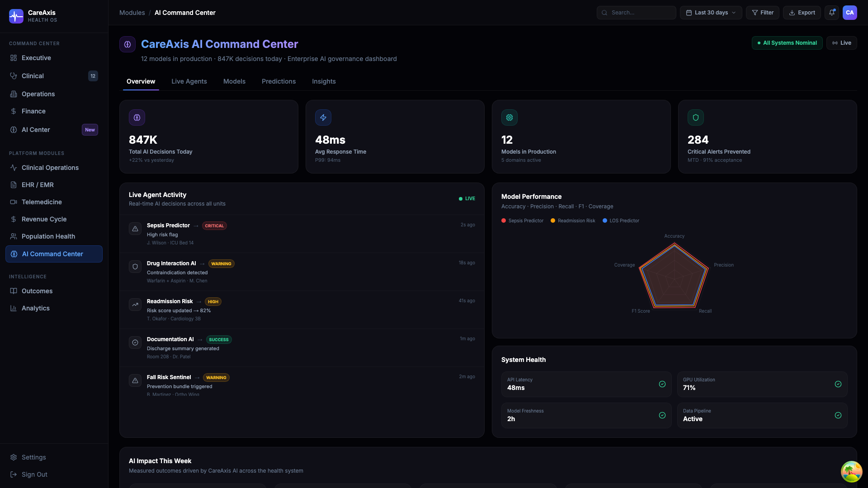
Task: Click the HIGH badge on Readmission Risk
Action: coord(213,301)
